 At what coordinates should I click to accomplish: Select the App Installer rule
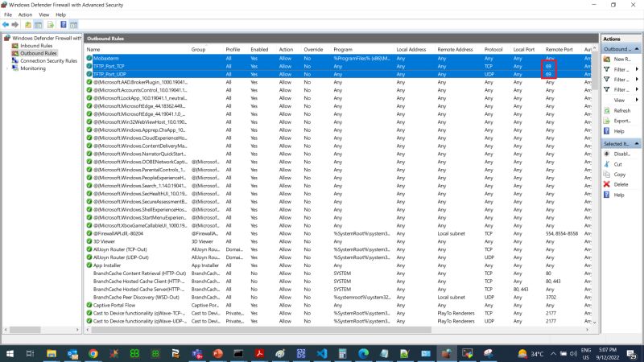(x=338, y=265)
